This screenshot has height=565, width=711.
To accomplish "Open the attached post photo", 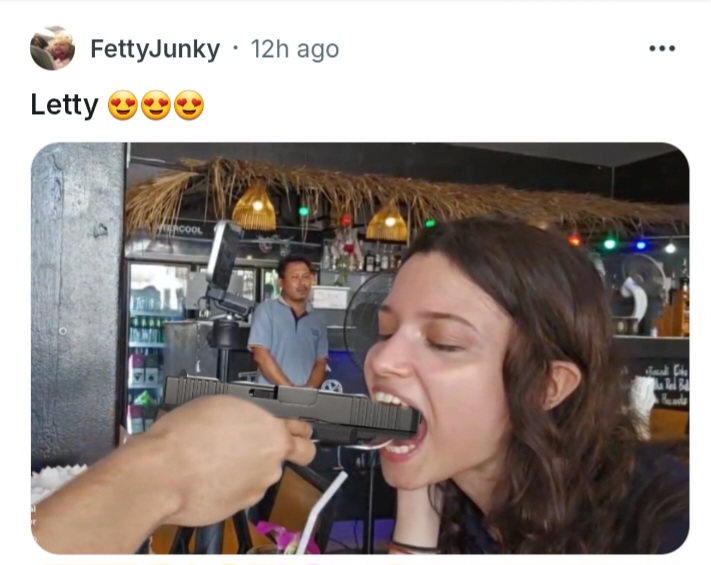I will 360,348.
